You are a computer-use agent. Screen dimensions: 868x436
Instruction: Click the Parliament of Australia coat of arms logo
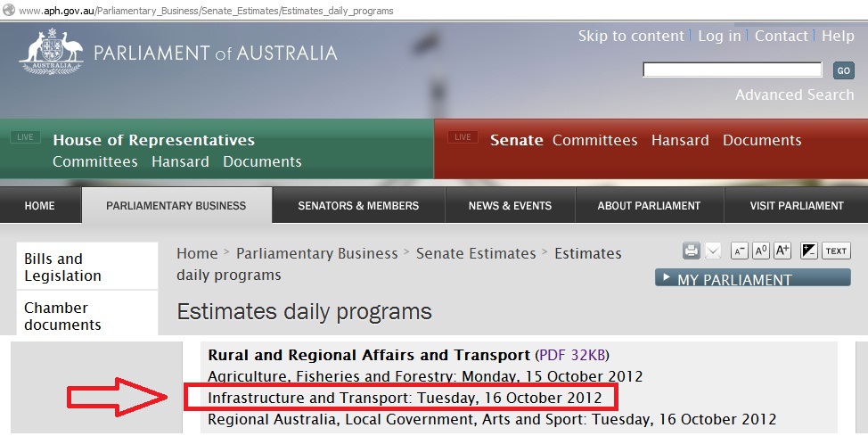[51, 51]
